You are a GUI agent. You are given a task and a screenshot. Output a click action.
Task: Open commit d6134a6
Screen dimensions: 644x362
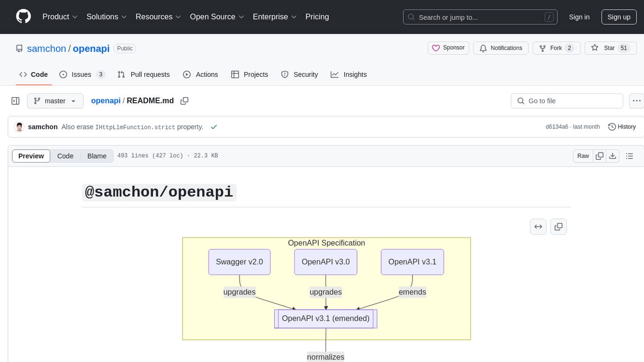[557, 127]
